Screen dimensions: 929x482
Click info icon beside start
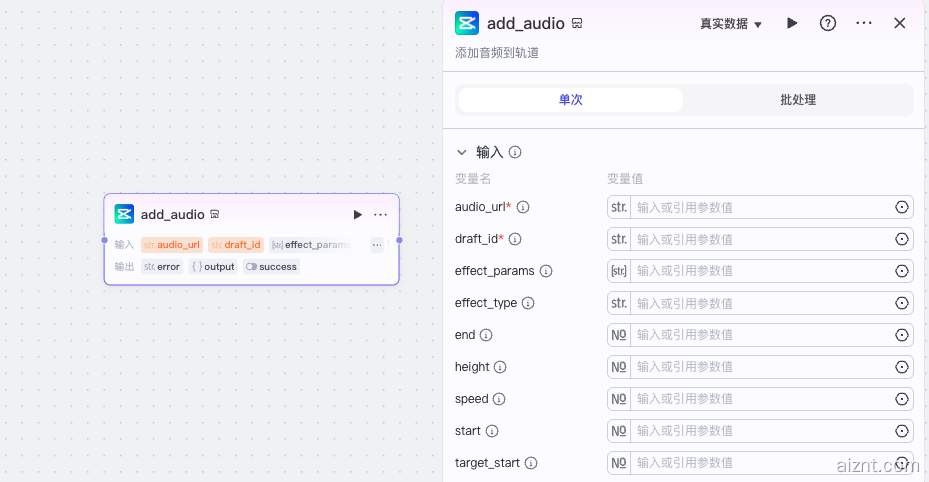click(x=492, y=430)
